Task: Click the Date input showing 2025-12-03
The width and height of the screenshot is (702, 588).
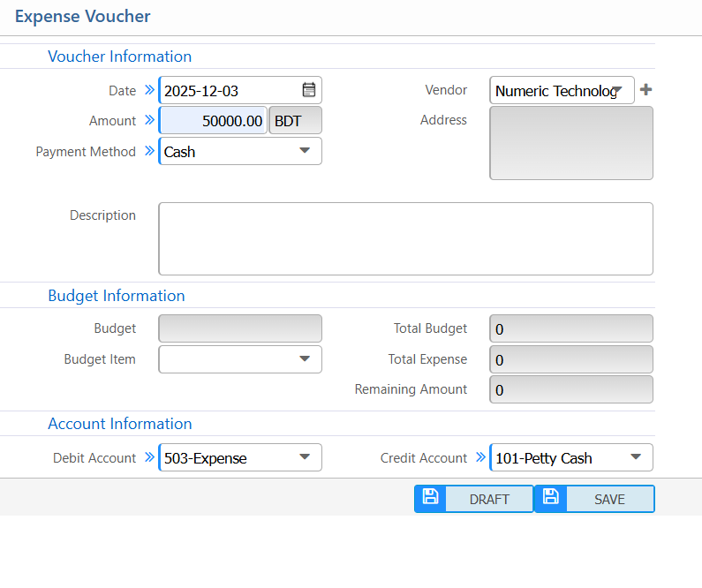Action: [x=228, y=90]
